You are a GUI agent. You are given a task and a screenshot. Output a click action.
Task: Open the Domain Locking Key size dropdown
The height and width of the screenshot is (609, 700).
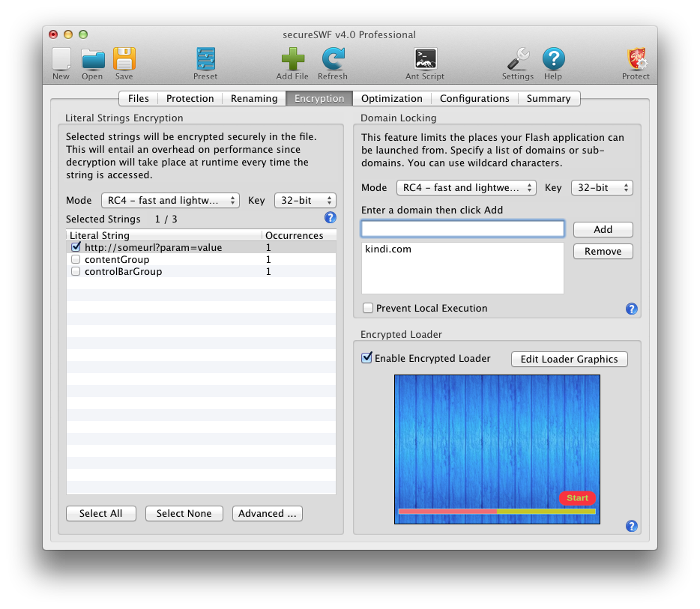tap(602, 188)
